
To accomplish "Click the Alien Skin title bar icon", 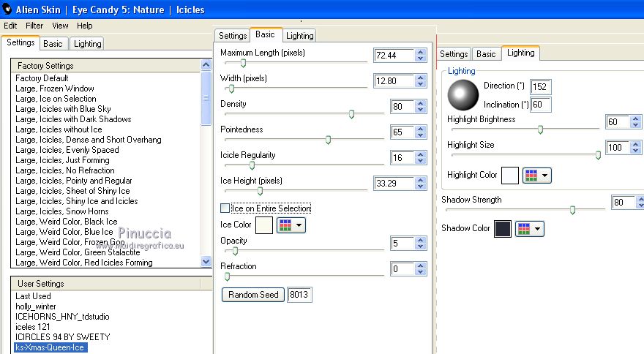I will click(7, 8).
